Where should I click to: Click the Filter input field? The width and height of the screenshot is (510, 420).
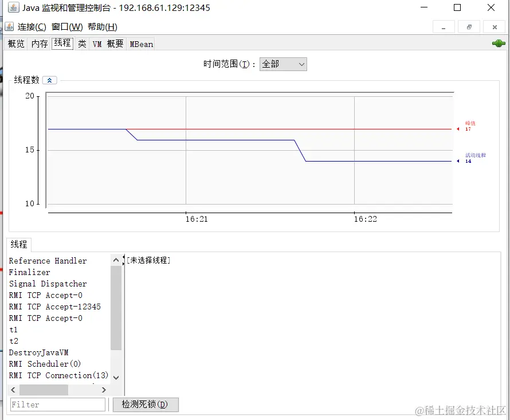[57, 405]
